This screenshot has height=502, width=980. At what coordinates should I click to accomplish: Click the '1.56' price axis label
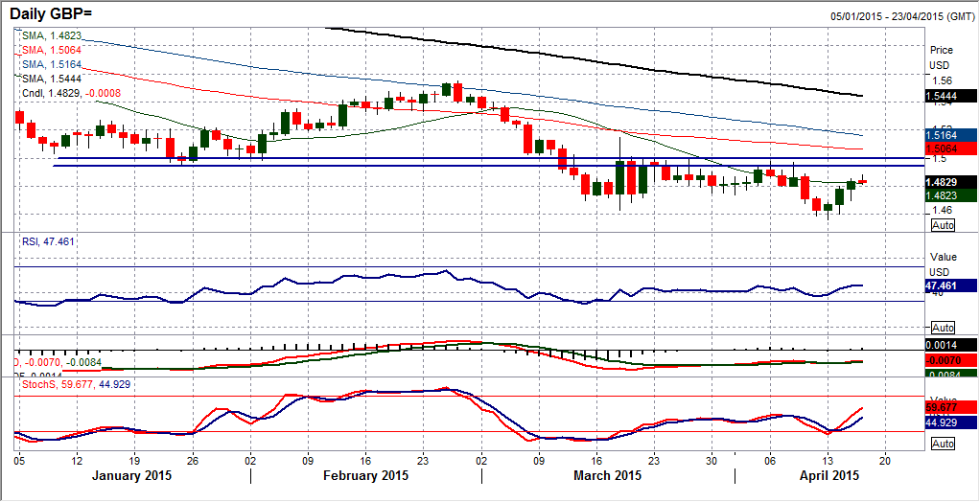(942, 80)
